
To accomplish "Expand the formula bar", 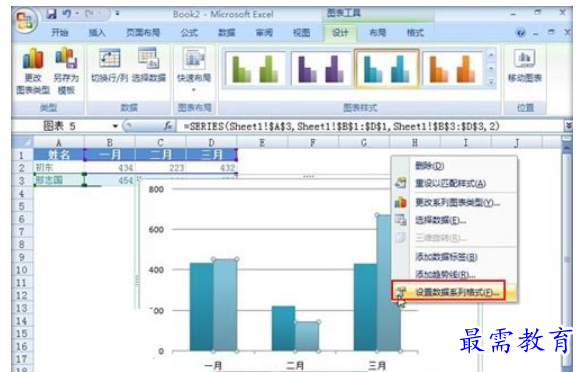I will tap(569, 126).
